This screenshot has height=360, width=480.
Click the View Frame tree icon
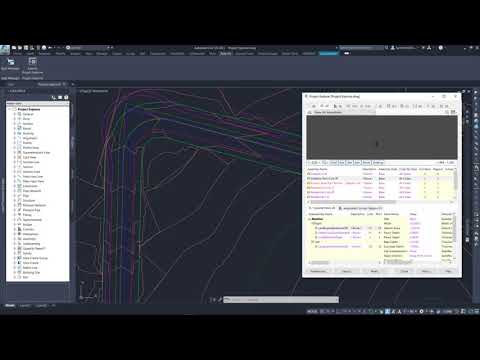click(19, 263)
